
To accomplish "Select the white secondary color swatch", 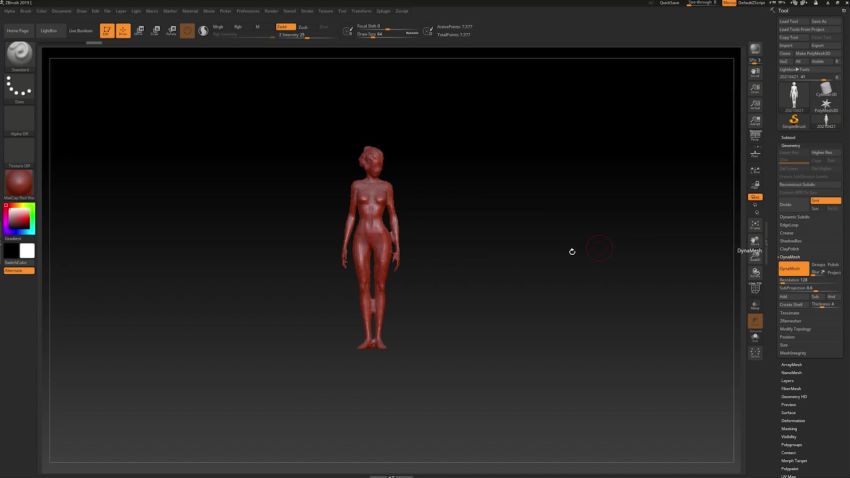I will (x=27, y=250).
